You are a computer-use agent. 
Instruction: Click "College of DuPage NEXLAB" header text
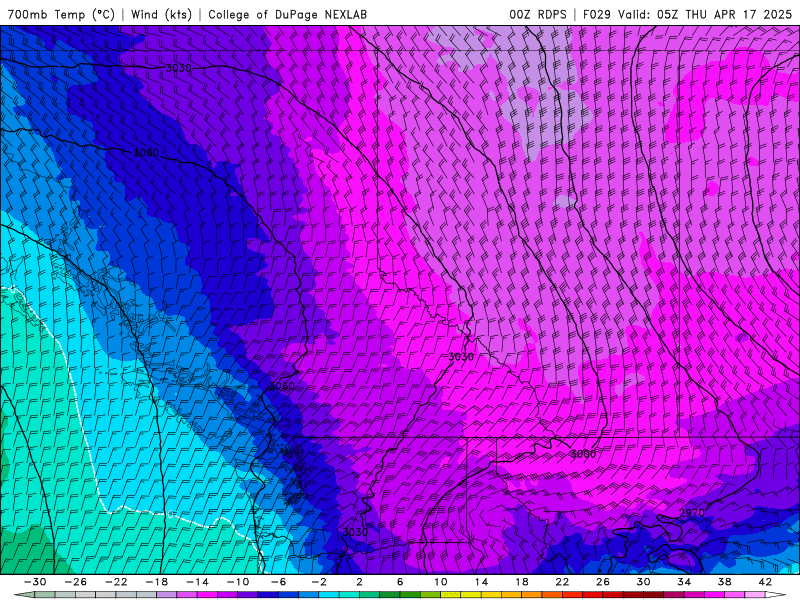click(287, 14)
